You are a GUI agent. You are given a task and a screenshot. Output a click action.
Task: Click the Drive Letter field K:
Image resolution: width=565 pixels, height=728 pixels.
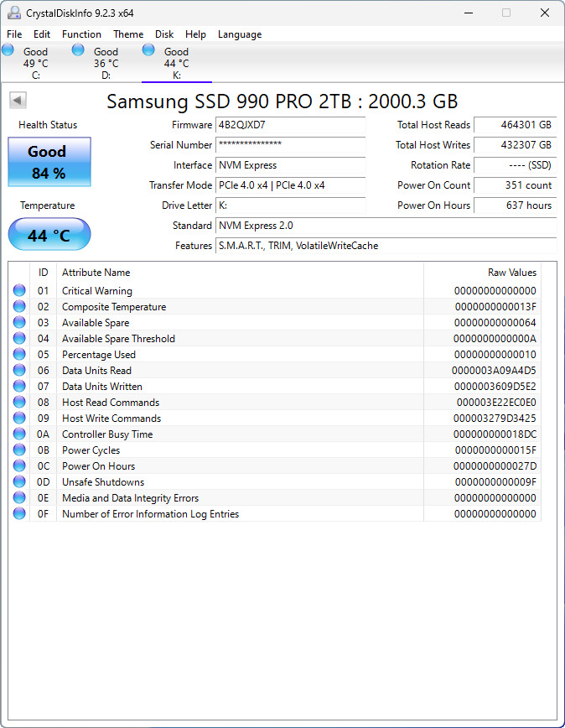[x=290, y=205]
